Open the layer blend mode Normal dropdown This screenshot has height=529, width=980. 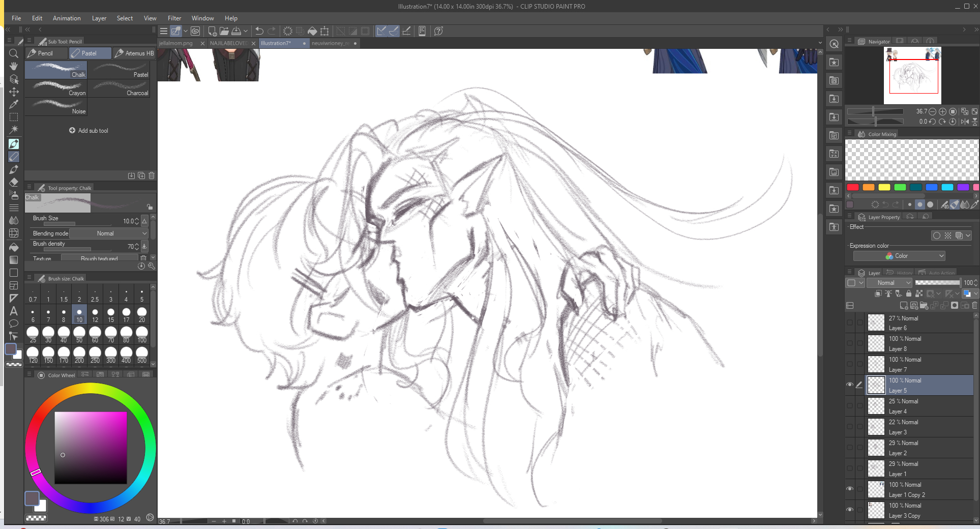tap(888, 283)
